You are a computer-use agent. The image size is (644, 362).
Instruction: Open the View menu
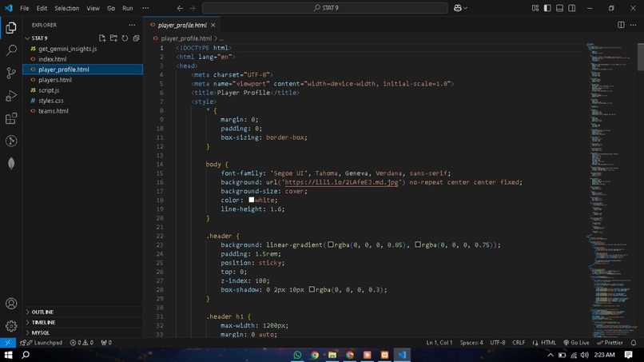tap(93, 8)
